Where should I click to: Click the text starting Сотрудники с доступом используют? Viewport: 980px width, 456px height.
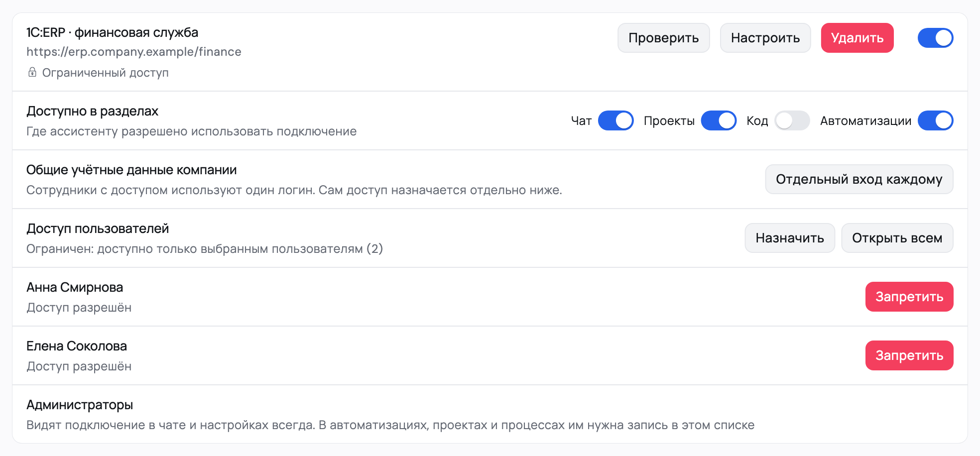[294, 190]
